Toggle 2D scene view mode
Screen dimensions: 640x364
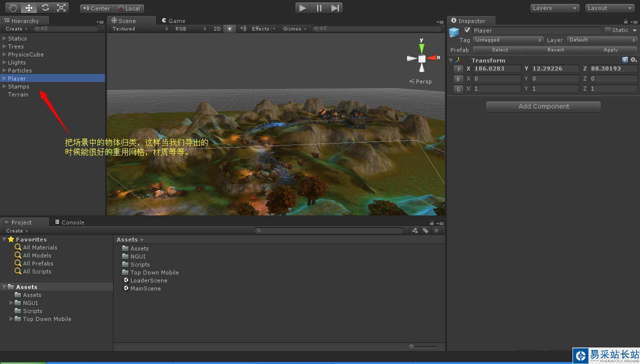217,28
